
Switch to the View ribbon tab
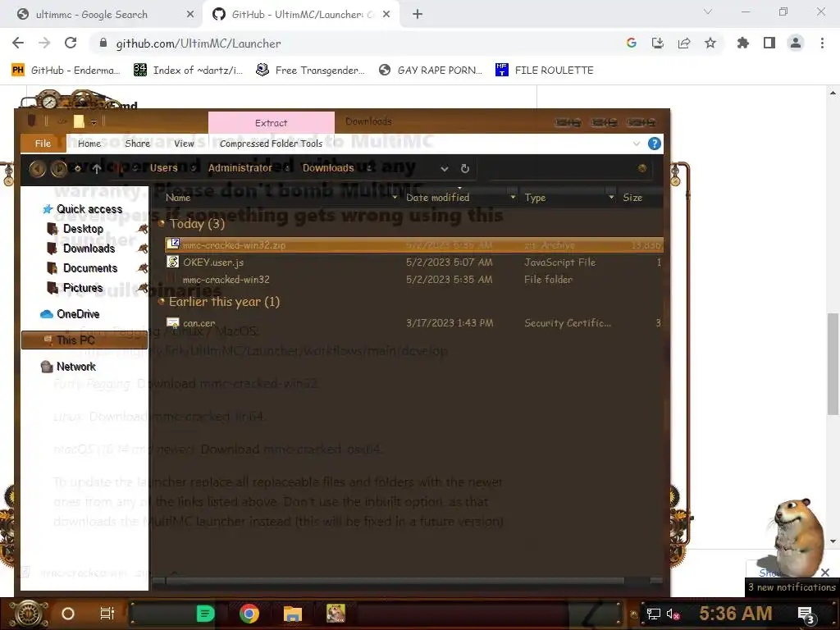(x=184, y=144)
